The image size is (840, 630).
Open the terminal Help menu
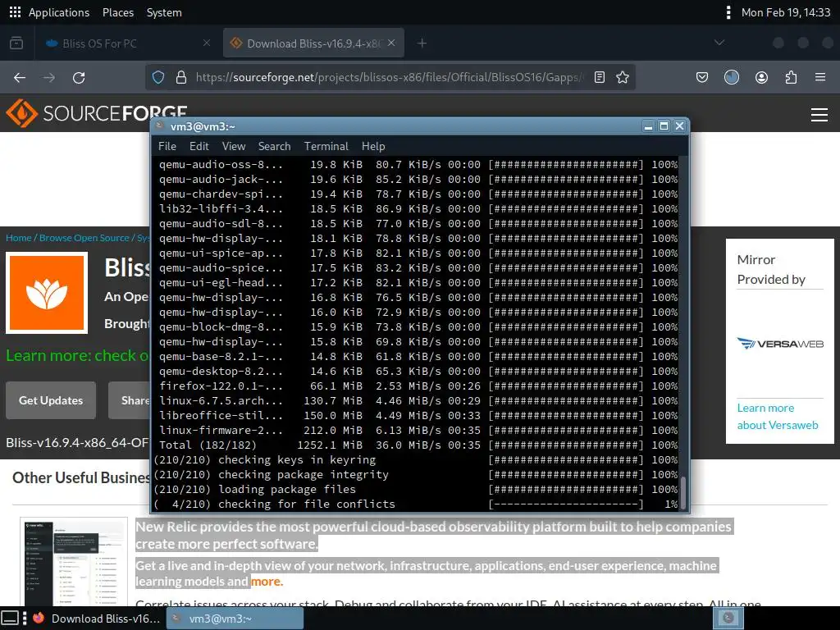[x=373, y=146]
